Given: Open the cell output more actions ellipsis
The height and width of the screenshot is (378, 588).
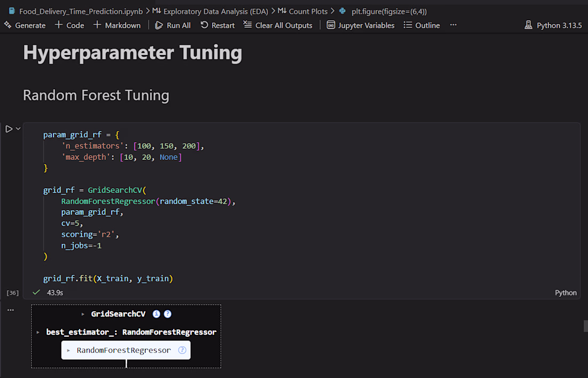Looking at the screenshot, I should [11, 310].
